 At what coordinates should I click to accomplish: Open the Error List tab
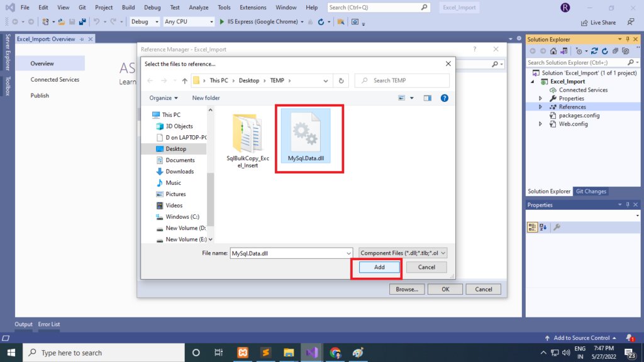49,324
